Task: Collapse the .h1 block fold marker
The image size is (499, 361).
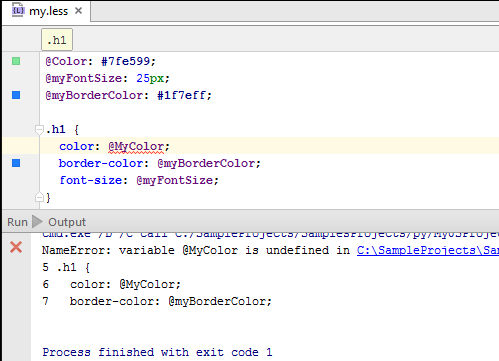Action: pos(39,129)
